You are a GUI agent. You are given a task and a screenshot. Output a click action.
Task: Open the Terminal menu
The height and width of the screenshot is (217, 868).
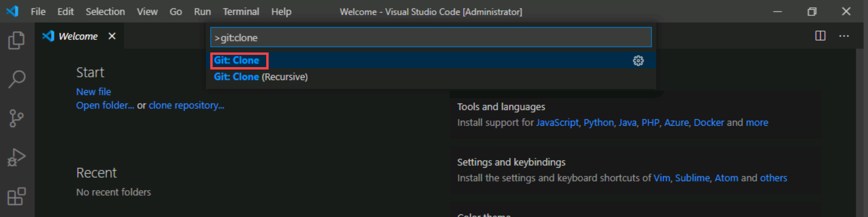(241, 12)
